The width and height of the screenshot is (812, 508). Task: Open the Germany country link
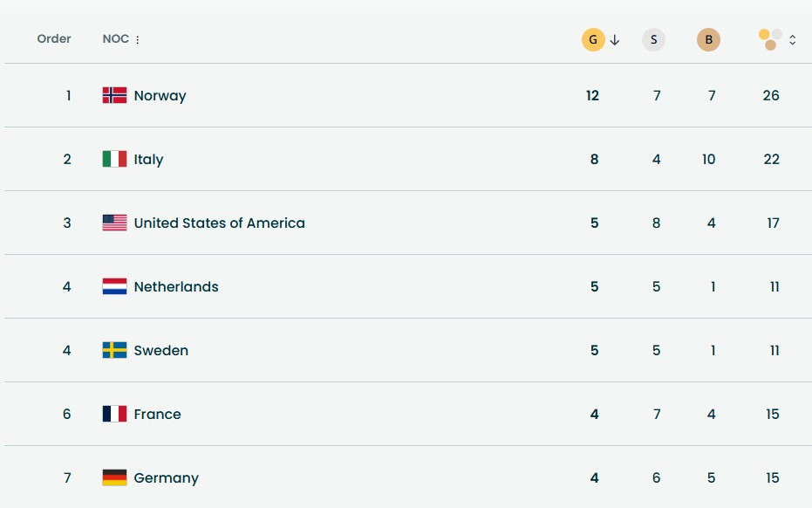click(x=166, y=478)
